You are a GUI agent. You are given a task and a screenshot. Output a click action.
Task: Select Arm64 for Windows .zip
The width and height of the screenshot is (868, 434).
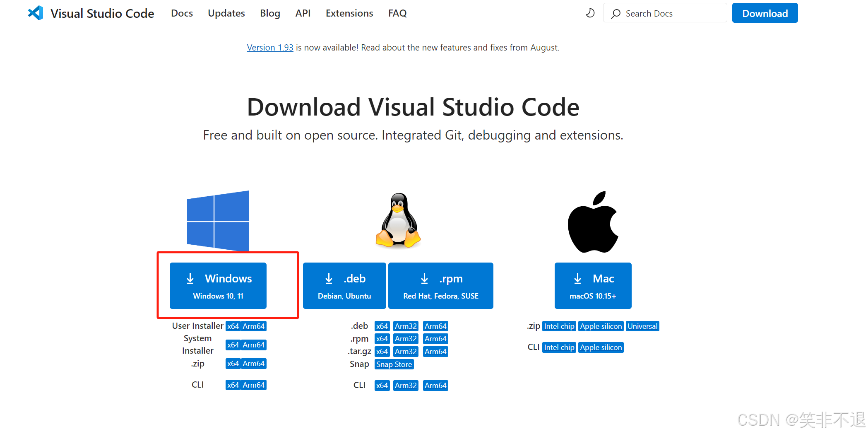tap(254, 364)
